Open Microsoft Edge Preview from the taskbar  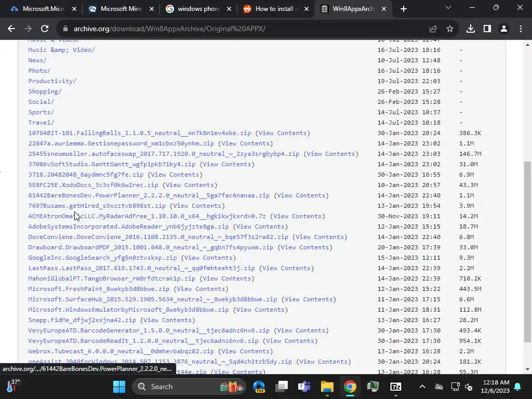tap(259, 387)
